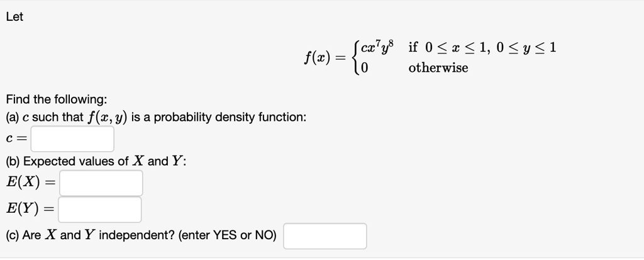The width and height of the screenshot is (644, 260).
Task: Click the input field for c
Action: coord(72,138)
